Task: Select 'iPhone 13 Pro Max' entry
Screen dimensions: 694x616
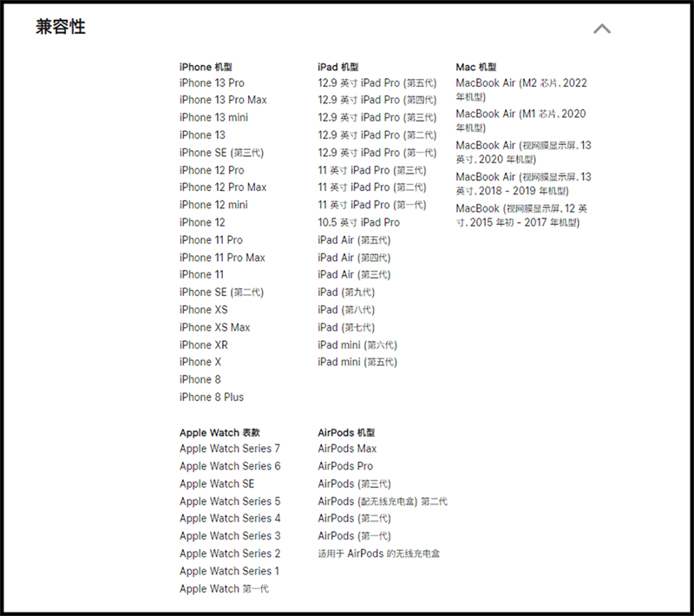Action: click(x=223, y=100)
